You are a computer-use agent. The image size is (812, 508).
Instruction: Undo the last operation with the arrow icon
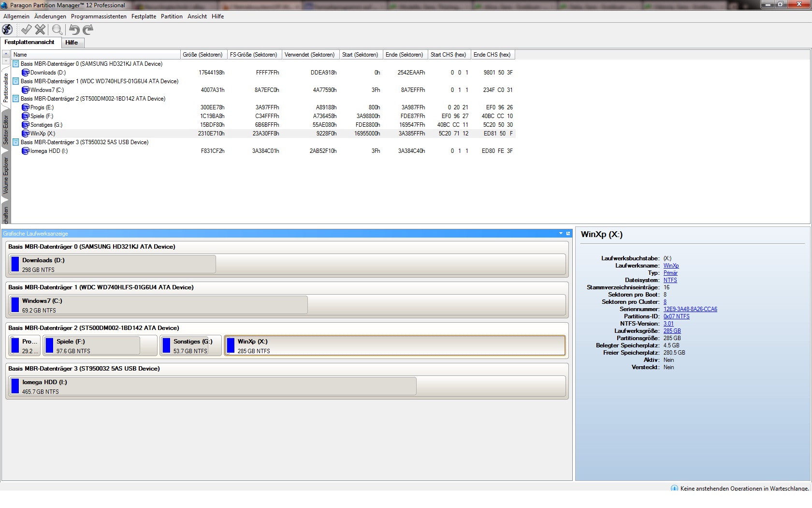pos(74,30)
